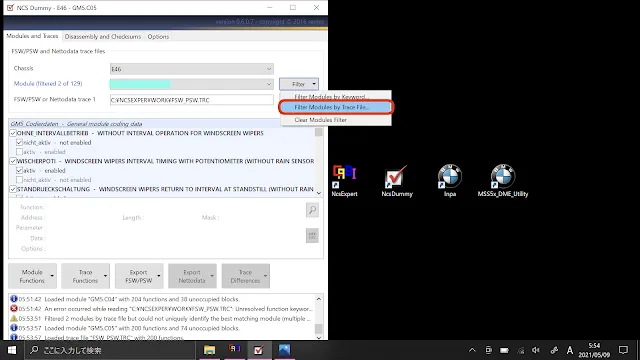This screenshot has width=640, height=360.
Task: Open MSS5x_DME_Utility desktop shortcut
Action: 502,180
